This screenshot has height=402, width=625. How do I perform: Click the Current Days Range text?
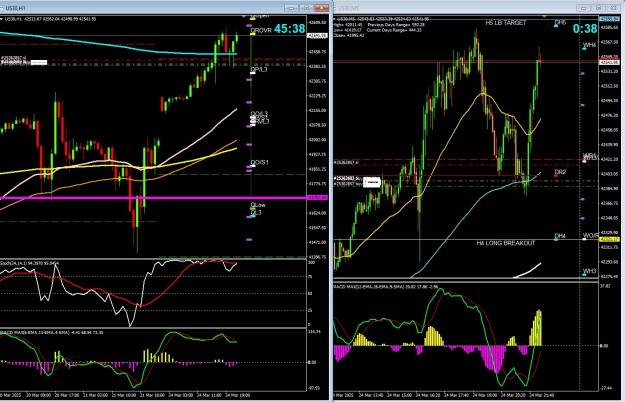point(395,30)
